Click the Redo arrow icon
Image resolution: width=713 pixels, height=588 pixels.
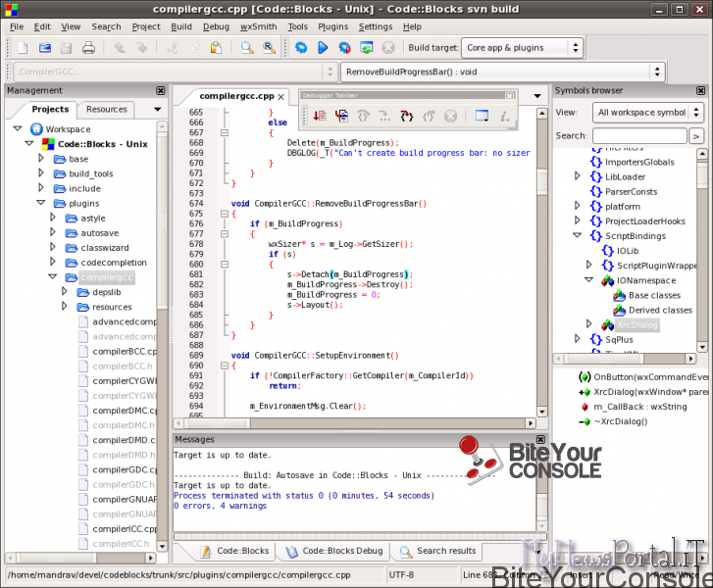[x=142, y=48]
